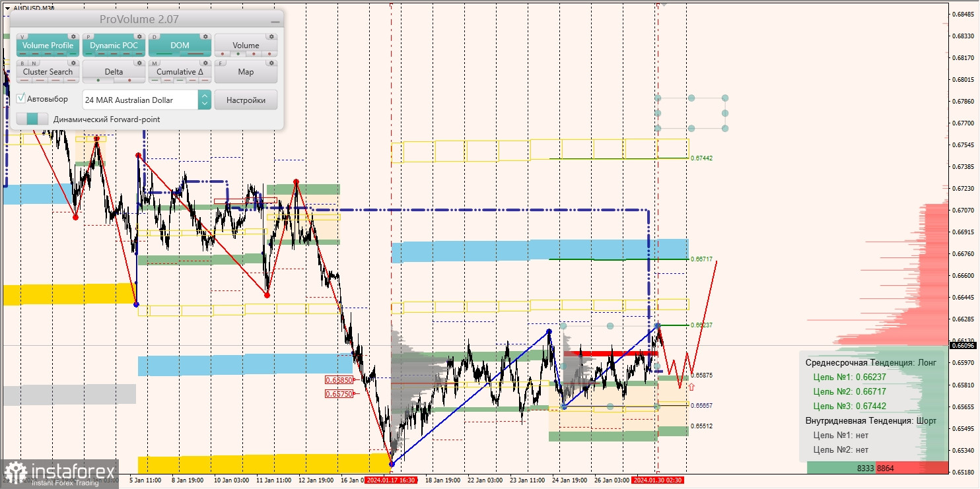
Task: Click the small red arrow near 0.65875
Action: [x=691, y=387]
